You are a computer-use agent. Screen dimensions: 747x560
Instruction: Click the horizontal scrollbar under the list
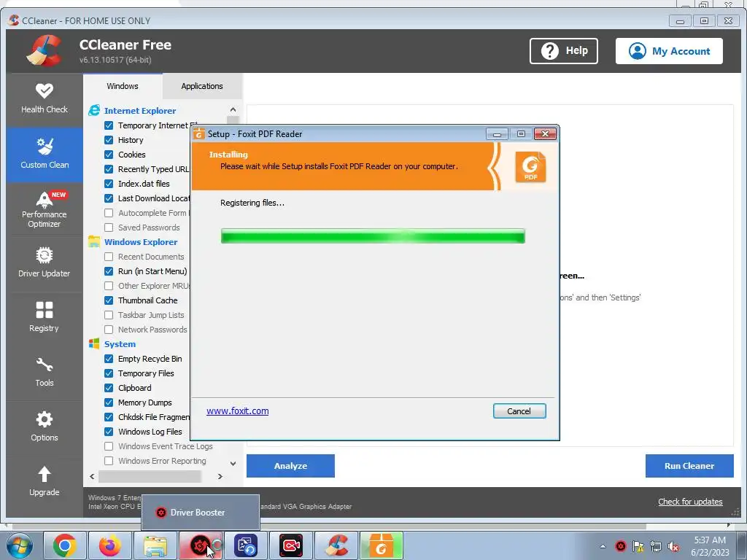(150, 476)
